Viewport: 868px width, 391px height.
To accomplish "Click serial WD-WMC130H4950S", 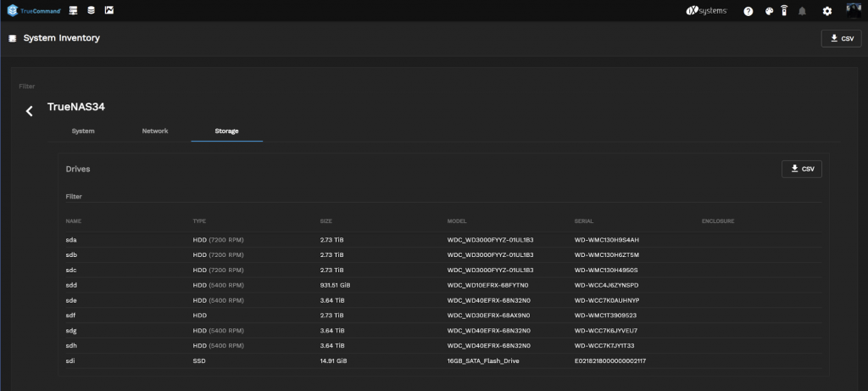I will (606, 271).
